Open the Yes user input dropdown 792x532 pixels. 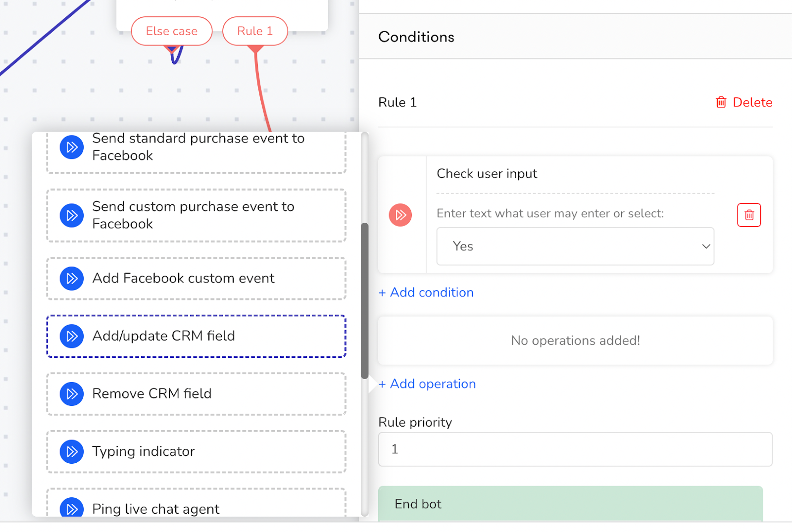coord(575,246)
